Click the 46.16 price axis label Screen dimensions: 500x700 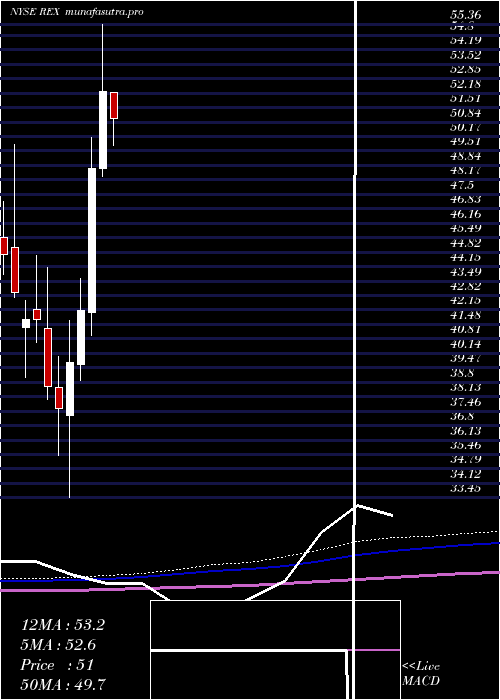tap(465, 214)
